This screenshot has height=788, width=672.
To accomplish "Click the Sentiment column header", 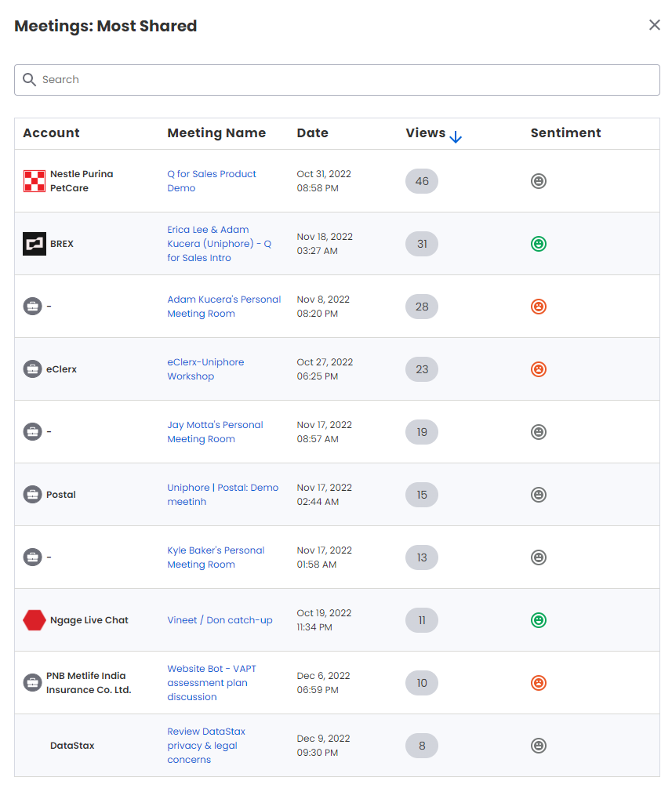I will pyautogui.click(x=566, y=133).
